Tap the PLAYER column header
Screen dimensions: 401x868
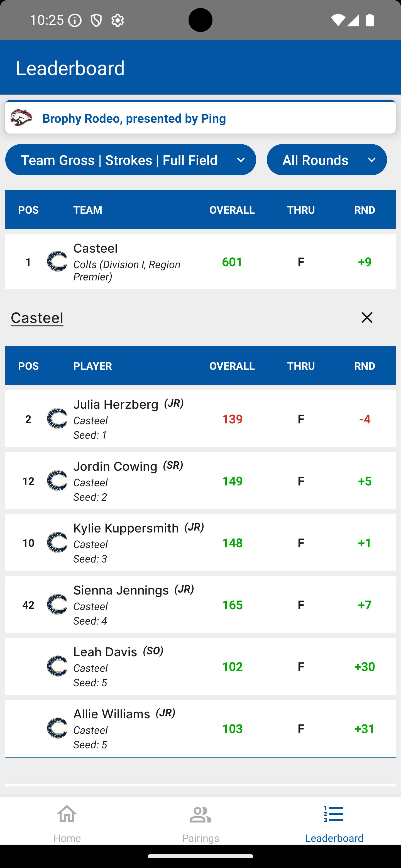[x=92, y=366]
